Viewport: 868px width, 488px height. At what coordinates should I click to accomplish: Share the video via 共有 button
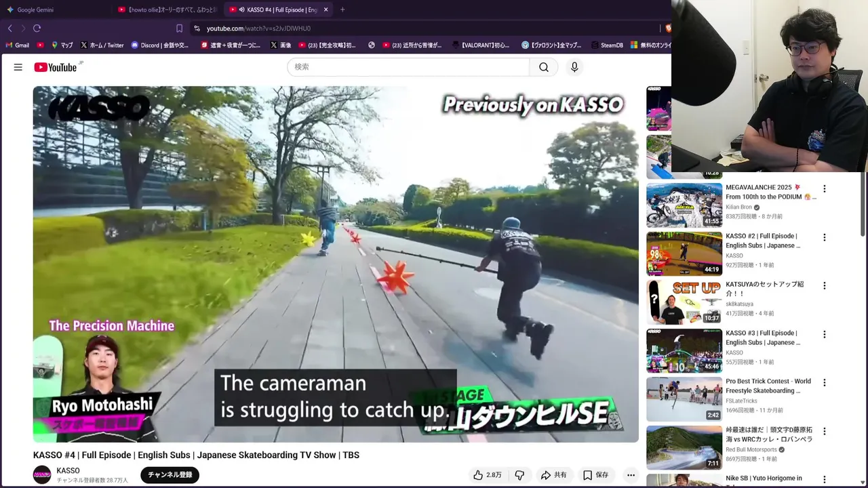pos(553,475)
